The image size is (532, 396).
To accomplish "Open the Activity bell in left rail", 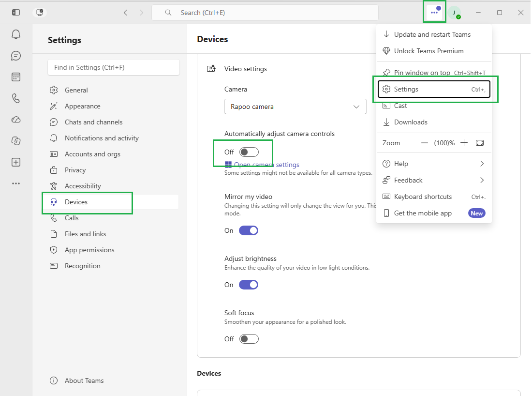I will [16, 34].
